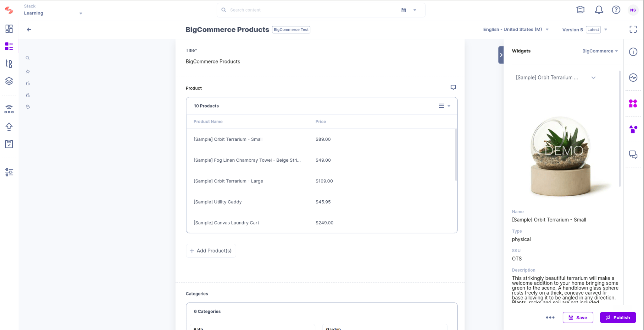Open the learning academy graduation cap icon

coord(580,10)
